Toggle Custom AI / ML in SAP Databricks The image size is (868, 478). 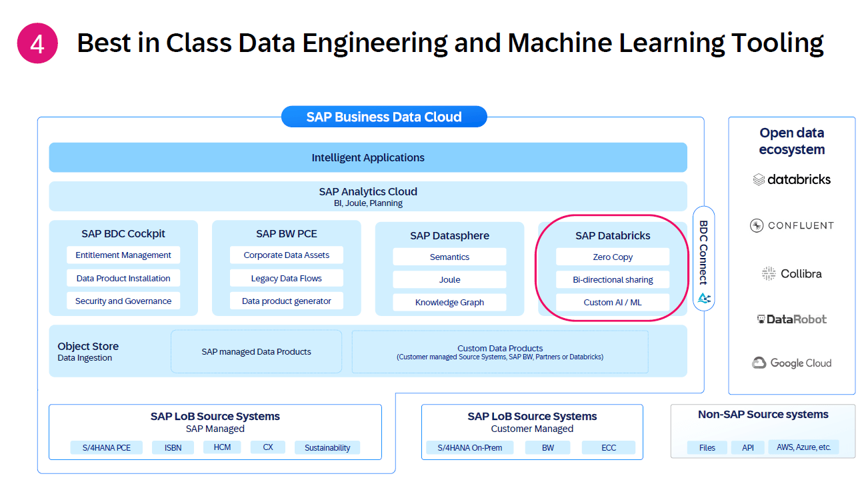pyautogui.click(x=612, y=302)
